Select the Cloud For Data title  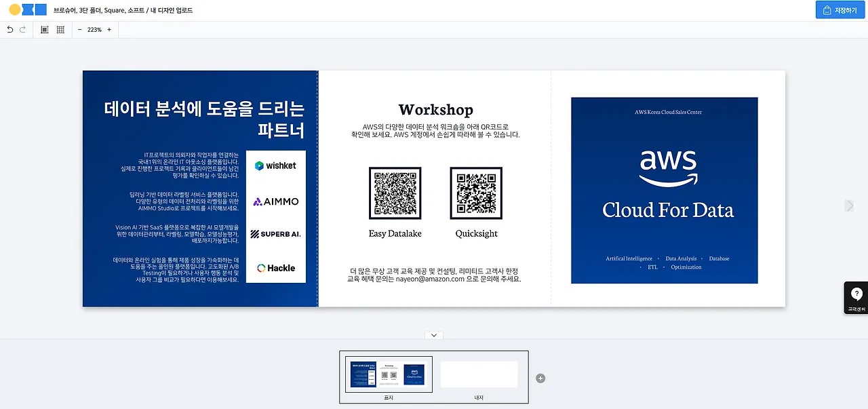(x=668, y=210)
